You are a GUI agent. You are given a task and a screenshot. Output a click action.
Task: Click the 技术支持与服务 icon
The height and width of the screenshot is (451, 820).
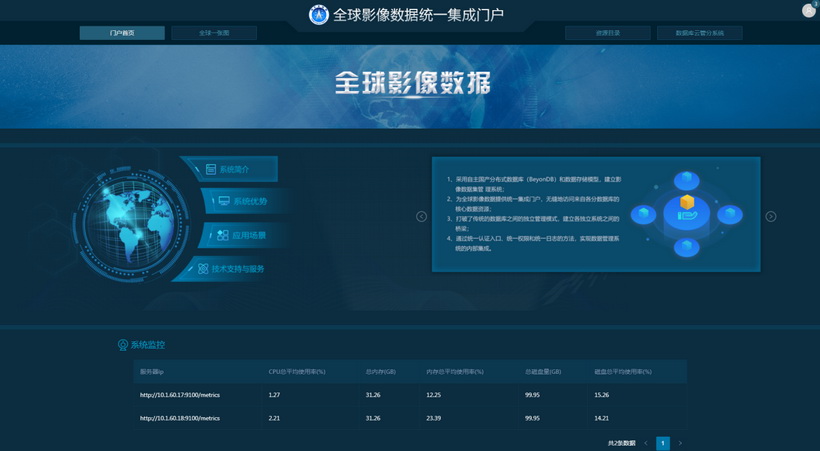coord(203,269)
